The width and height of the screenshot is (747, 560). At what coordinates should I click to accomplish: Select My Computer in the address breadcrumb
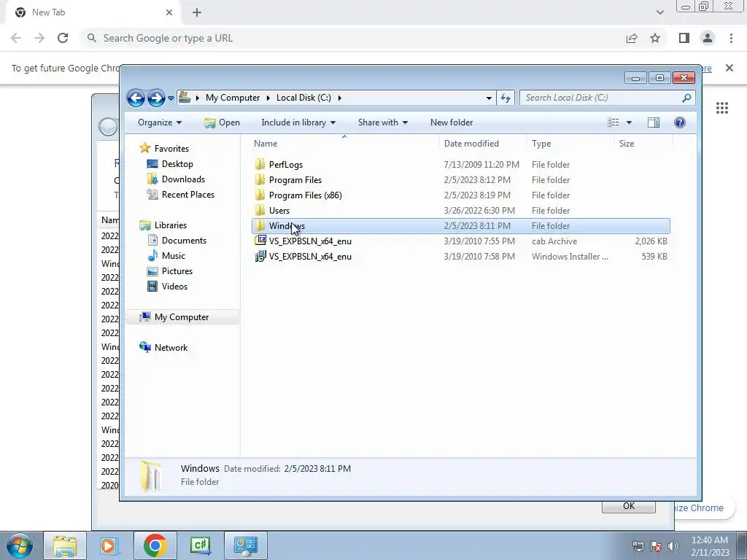(x=233, y=98)
